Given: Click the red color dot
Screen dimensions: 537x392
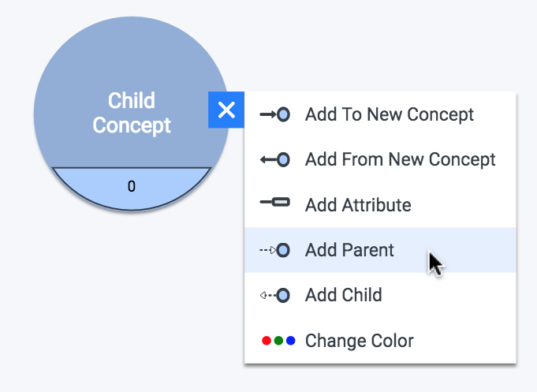Looking at the screenshot, I should pos(267,341).
